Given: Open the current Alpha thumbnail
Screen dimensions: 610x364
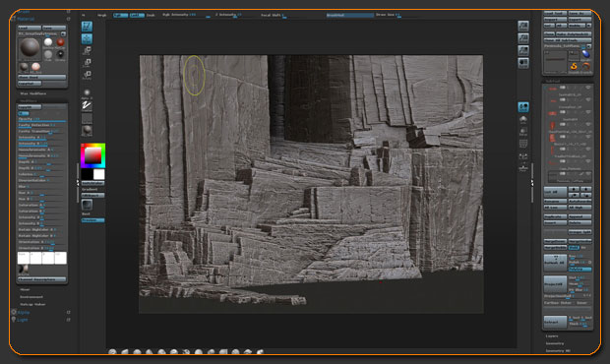Looking at the screenshot, I should 87,93.
